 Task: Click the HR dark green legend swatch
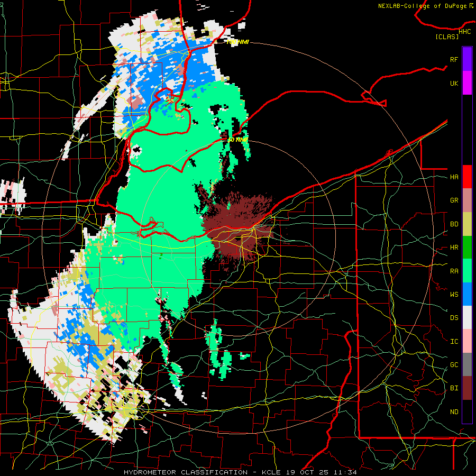[467, 247]
